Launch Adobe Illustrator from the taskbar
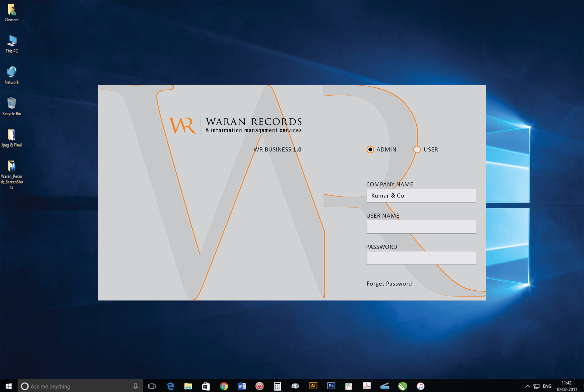The height and width of the screenshot is (392, 584). pos(313,386)
